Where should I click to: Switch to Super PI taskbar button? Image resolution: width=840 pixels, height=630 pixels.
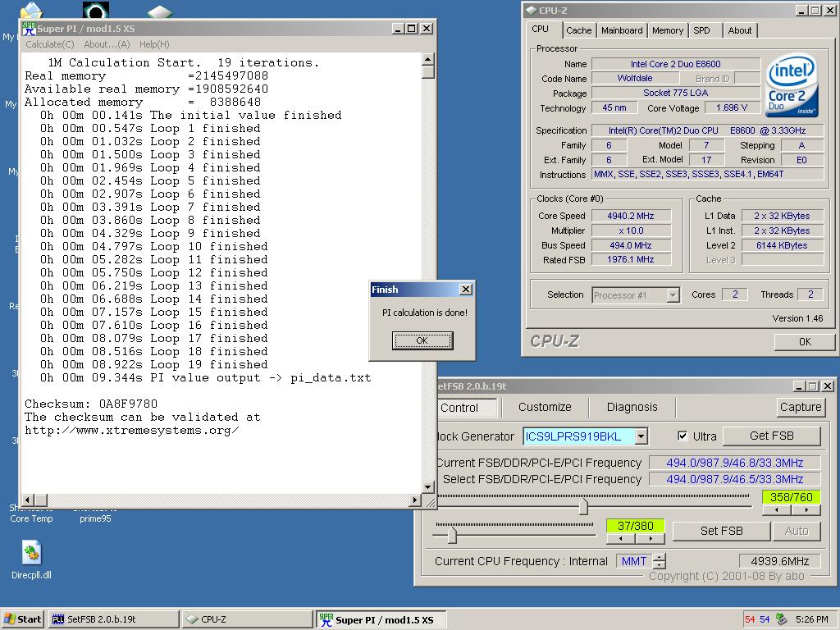tap(381, 620)
